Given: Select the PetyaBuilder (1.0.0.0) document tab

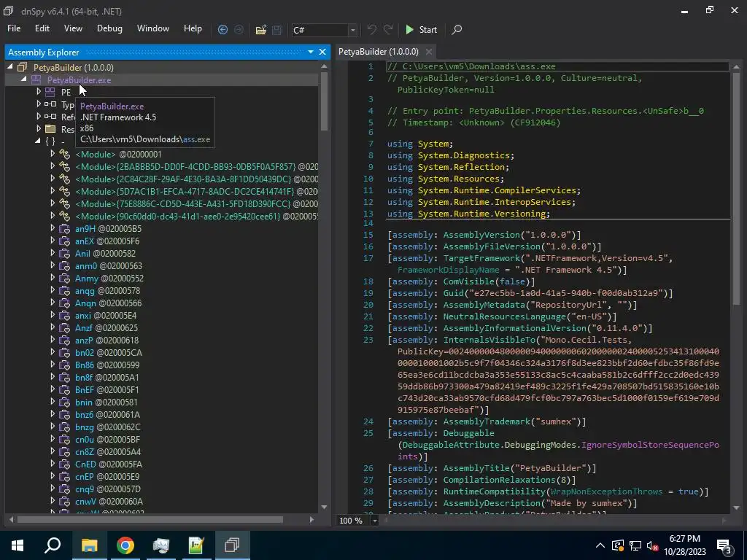Looking at the screenshot, I should (x=379, y=52).
